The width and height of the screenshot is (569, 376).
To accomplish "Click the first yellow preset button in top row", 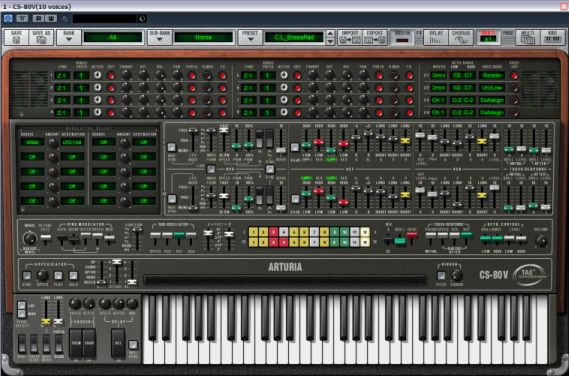I will 253,232.
